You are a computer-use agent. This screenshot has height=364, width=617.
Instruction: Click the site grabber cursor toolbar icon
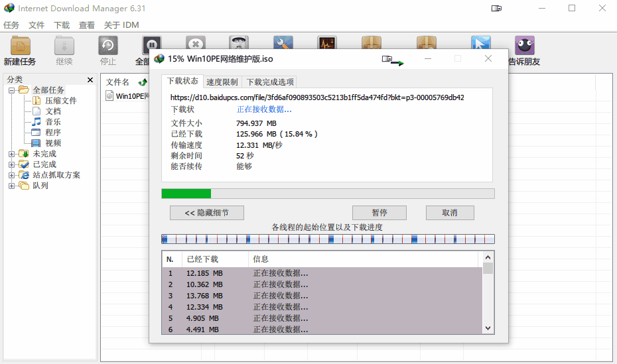(481, 42)
